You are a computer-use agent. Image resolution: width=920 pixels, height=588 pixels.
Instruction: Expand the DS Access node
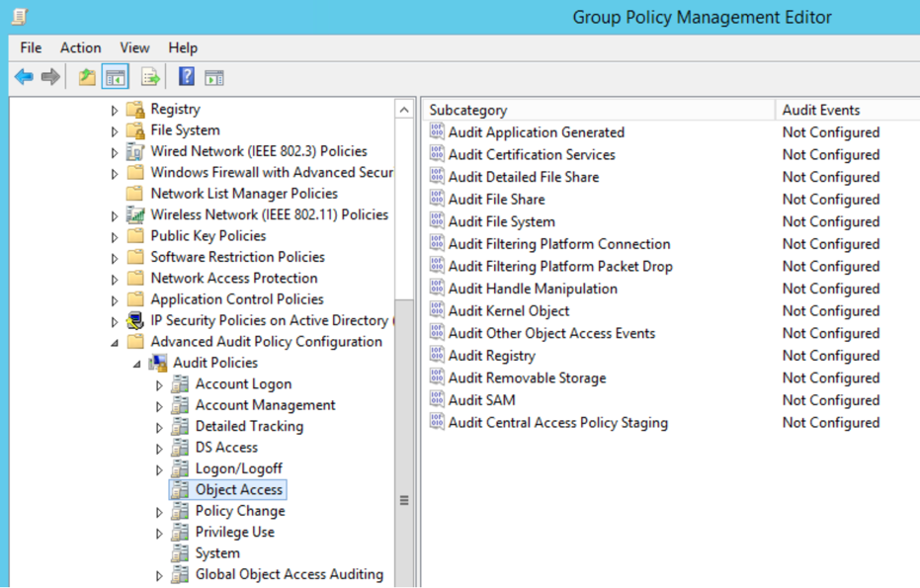click(x=159, y=449)
